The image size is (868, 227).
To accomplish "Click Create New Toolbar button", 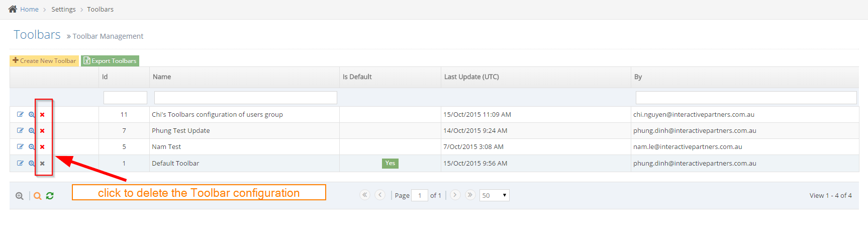I will click(44, 61).
